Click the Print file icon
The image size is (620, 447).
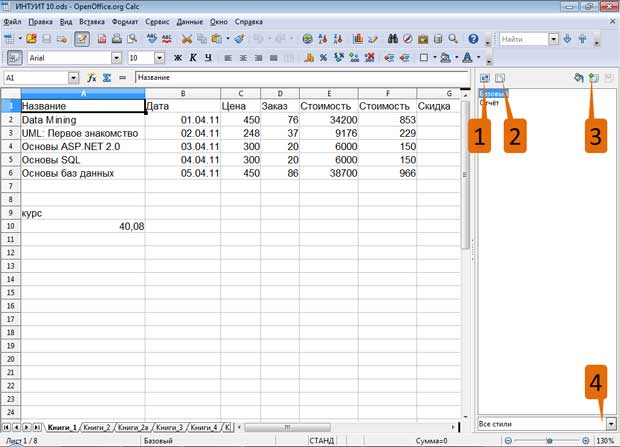[117, 39]
